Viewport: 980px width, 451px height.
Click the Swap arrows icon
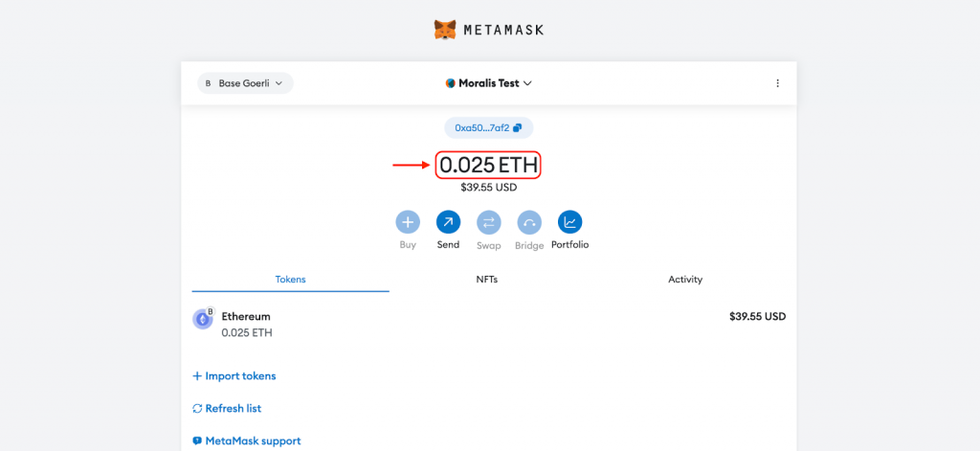click(x=489, y=222)
